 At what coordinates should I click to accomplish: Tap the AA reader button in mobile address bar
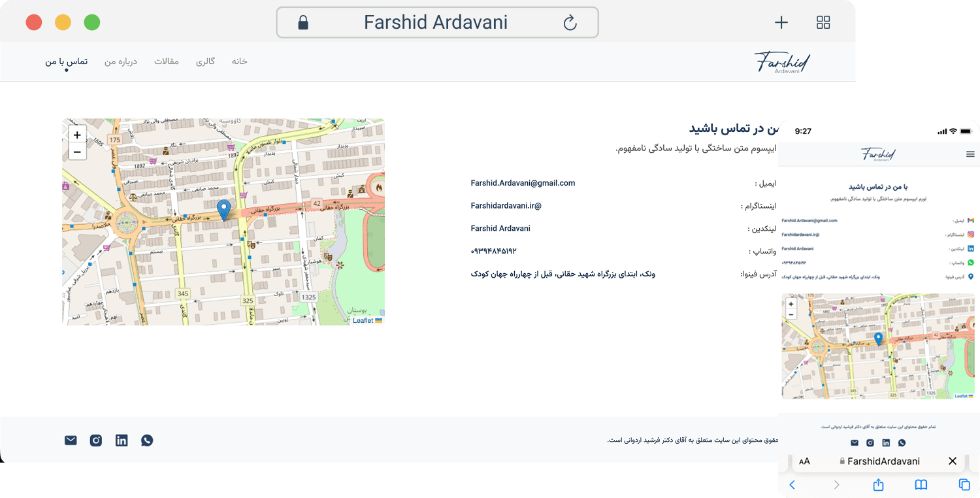click(x=804, y=461)
